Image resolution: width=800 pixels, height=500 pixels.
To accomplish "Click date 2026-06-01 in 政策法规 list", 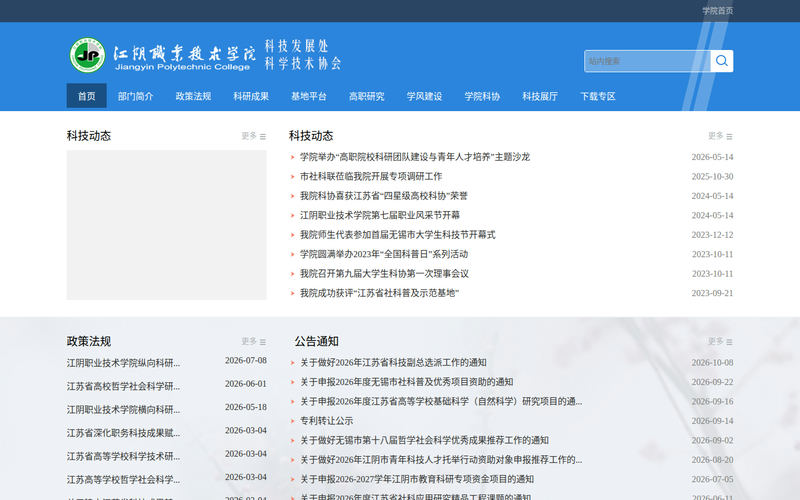I will pyautogui.click(x=246, y=384).
